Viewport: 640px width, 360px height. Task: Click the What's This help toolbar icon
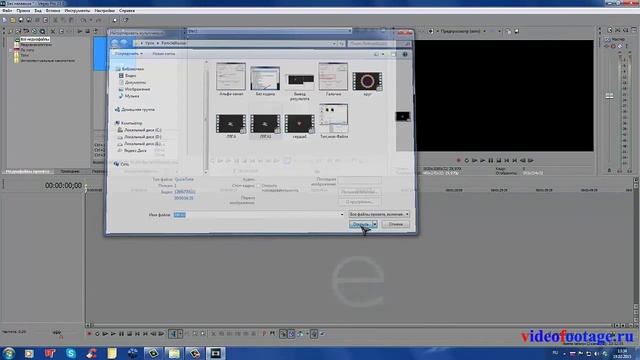point(126,20)
